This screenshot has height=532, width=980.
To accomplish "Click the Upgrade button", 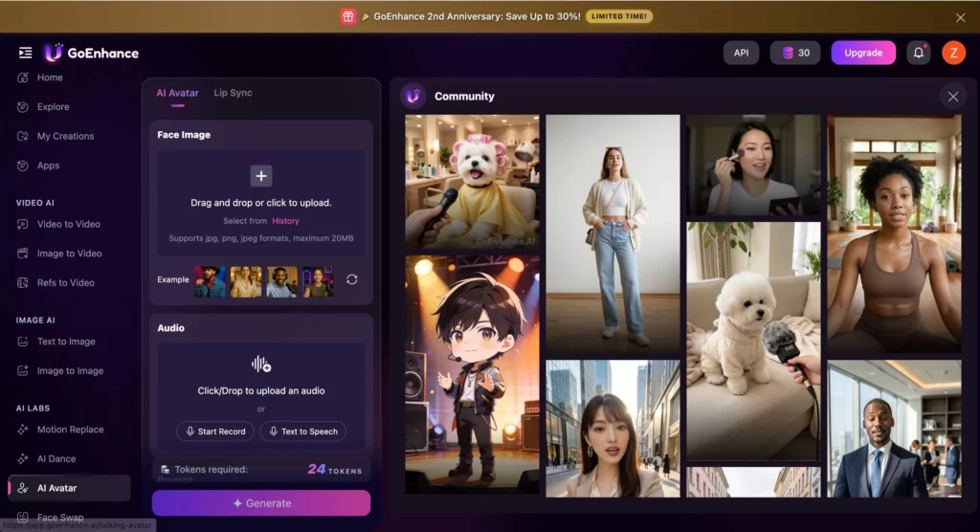I will (x=863, y=53).
